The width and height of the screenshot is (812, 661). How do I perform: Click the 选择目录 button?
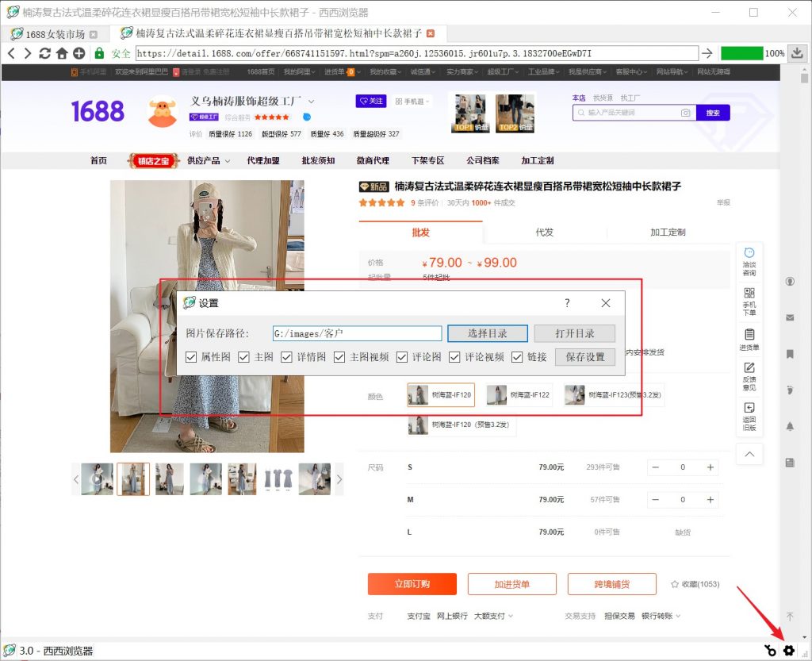(x=487, y=333)
